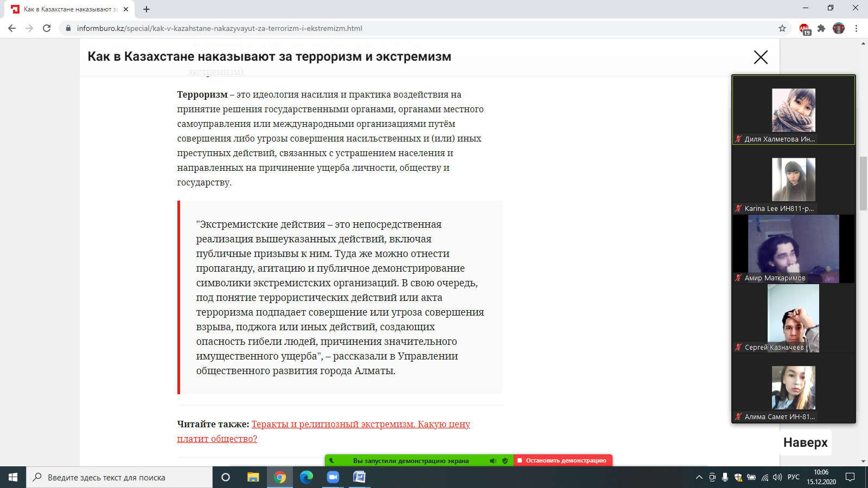Click the microphone tray icon

(725, 477)
